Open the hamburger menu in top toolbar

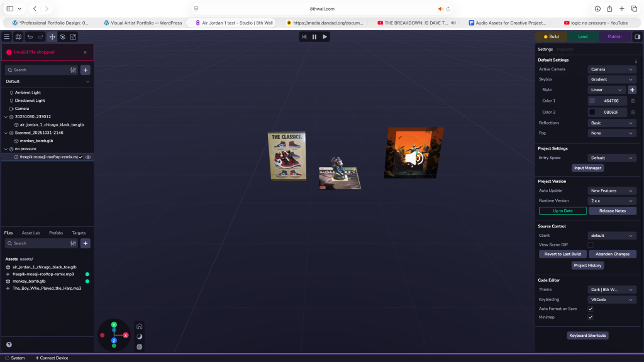click(x=7, y=37)
